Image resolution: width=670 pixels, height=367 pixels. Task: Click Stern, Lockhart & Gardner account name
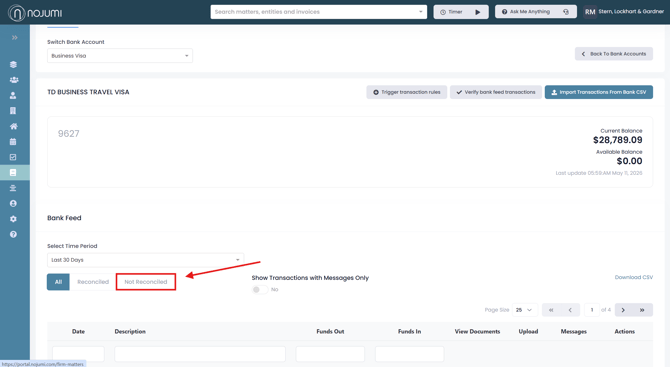pos(631,12)
